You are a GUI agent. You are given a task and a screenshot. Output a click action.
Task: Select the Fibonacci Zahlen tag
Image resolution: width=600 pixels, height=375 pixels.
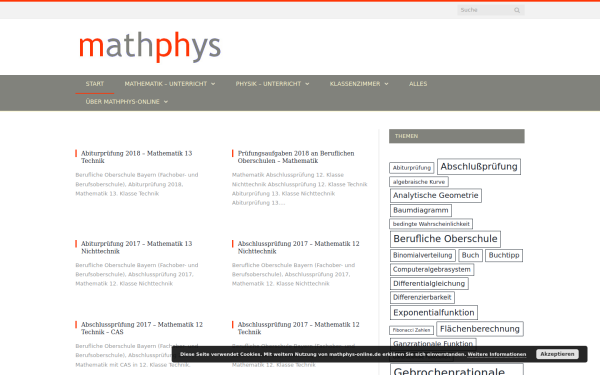pos(411,330)
